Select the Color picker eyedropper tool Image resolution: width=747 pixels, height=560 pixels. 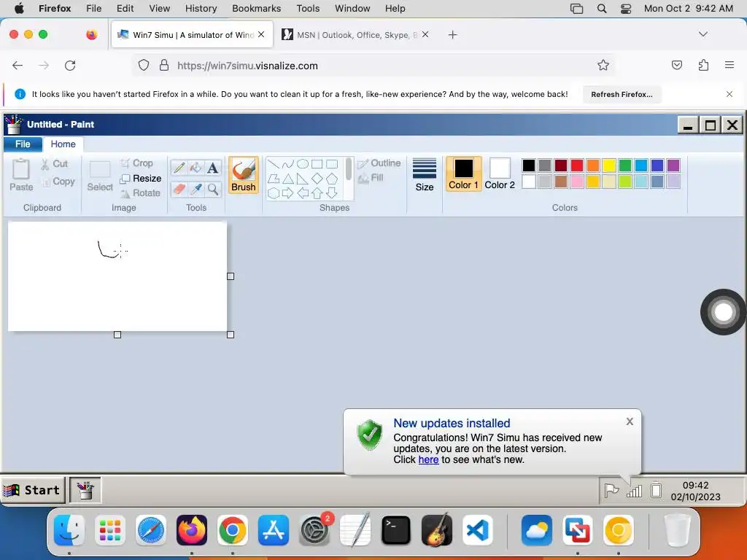[196, 189]
